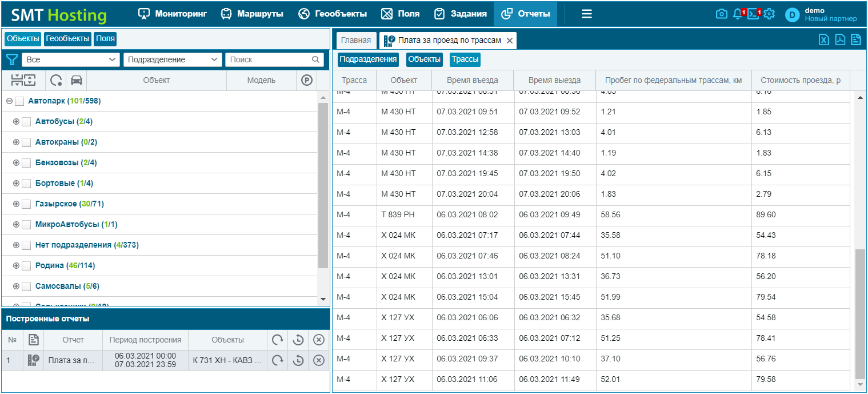Click the history clock icon for report 1
Image resolution: width=868 pixels, height=394 pixels.
click(298, 360)
